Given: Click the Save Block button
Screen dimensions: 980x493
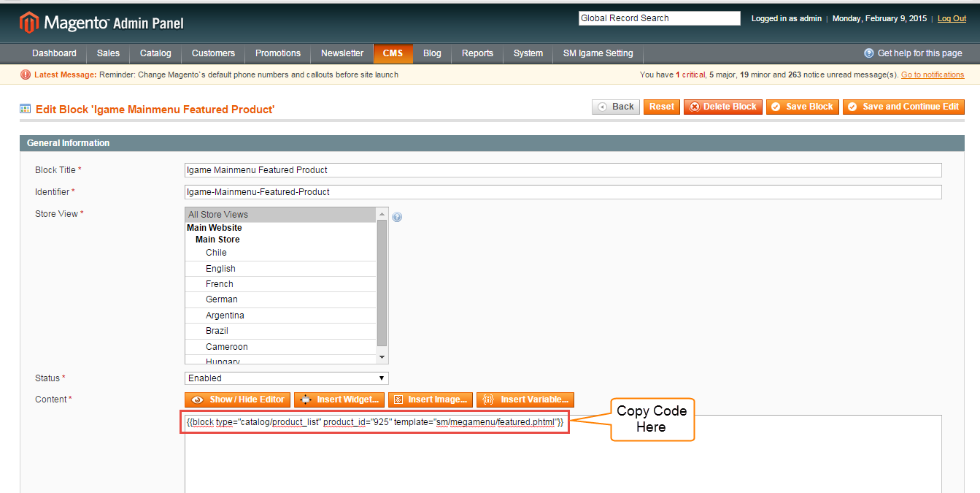Looking at the screenshot, I should [x=803, y=107].
